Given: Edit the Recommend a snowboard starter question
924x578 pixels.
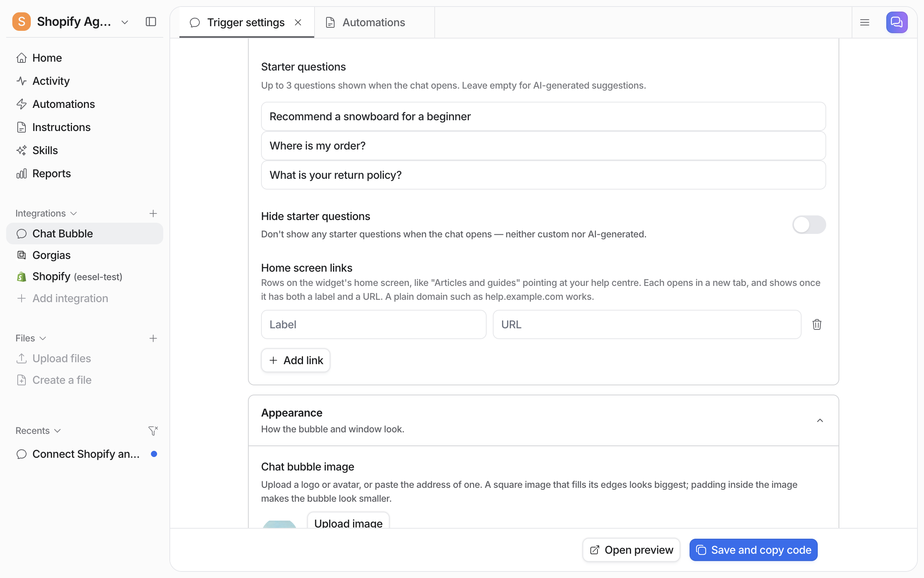Looking at the screenshot, I should pyautogui.click(x=544, y=116).
